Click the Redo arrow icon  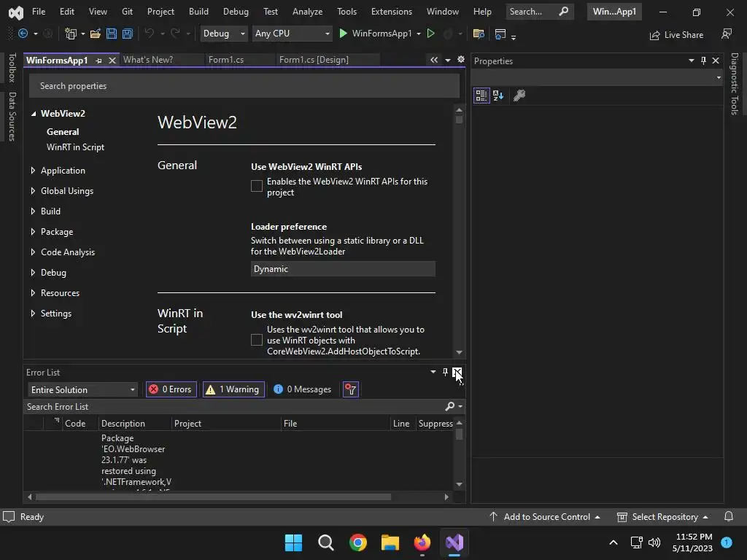(175, 34)
